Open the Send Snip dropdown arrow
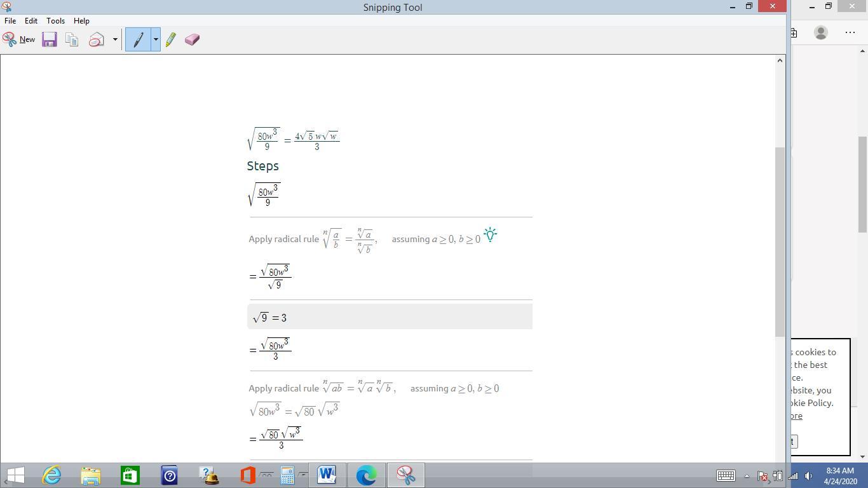 [115, 39]
